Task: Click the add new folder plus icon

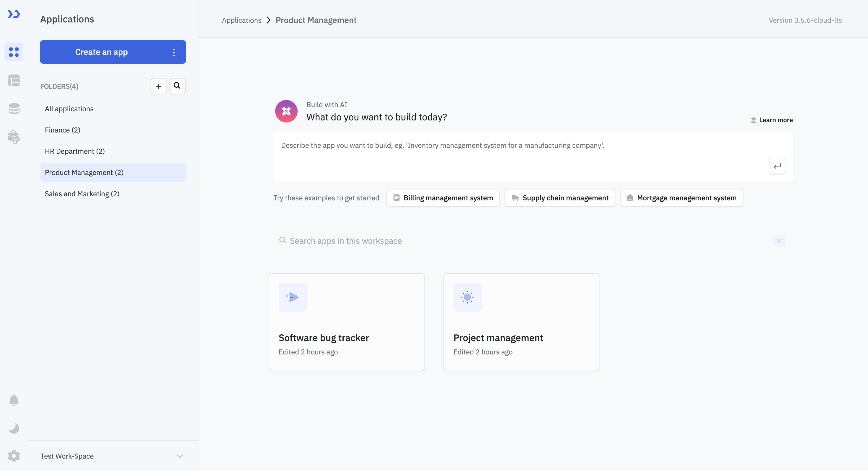Action: [x=159, y=86]
